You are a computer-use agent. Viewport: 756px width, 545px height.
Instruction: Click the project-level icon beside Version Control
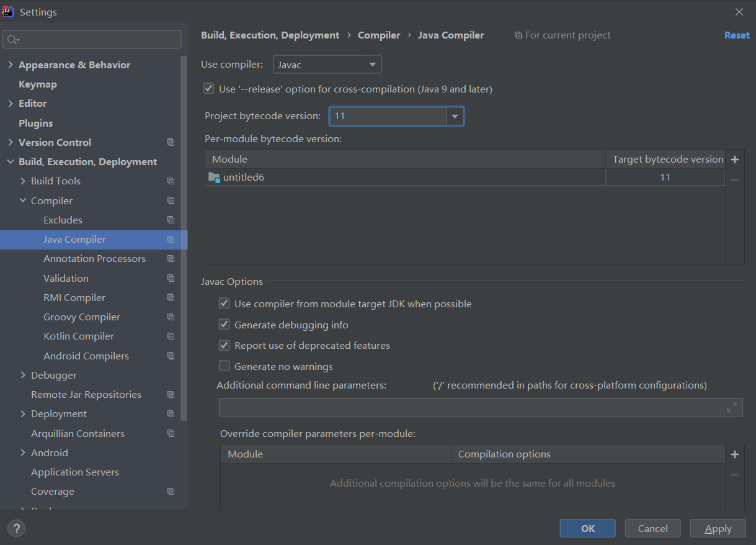[x=171, y=143]
